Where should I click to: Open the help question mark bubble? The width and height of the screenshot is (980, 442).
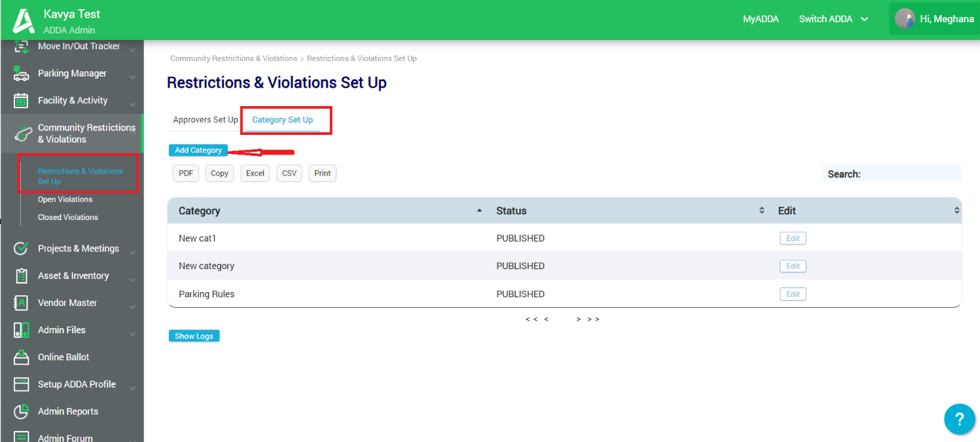click(x=960, y=418)
